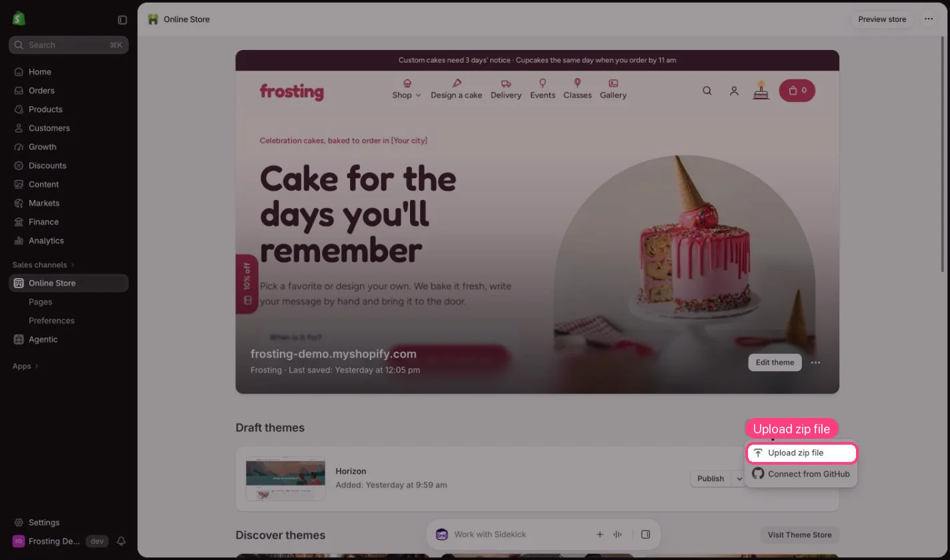Click the Analytics bar chart icon
The image size is (950, 560).
(x=19, y=241)
